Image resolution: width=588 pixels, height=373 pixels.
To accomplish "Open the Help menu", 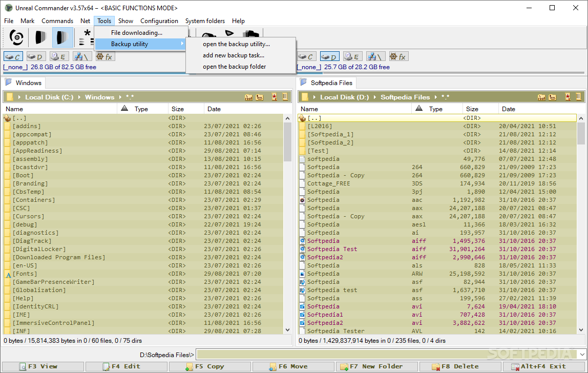I will pos(238,21).
